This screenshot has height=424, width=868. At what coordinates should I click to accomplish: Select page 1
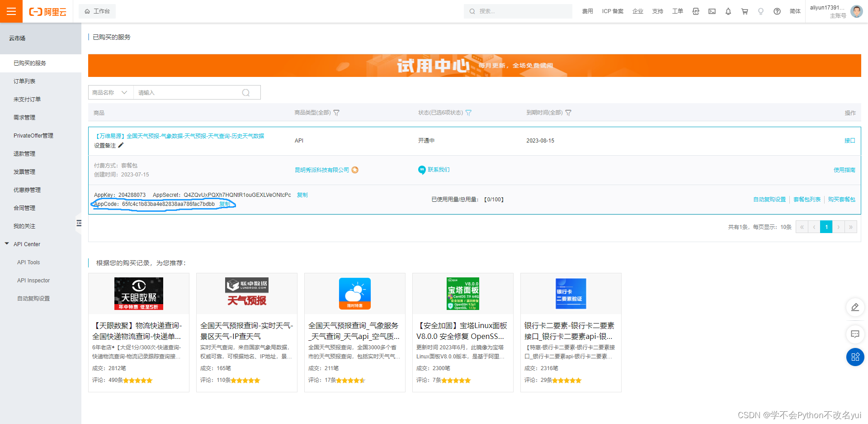point(826,227)
